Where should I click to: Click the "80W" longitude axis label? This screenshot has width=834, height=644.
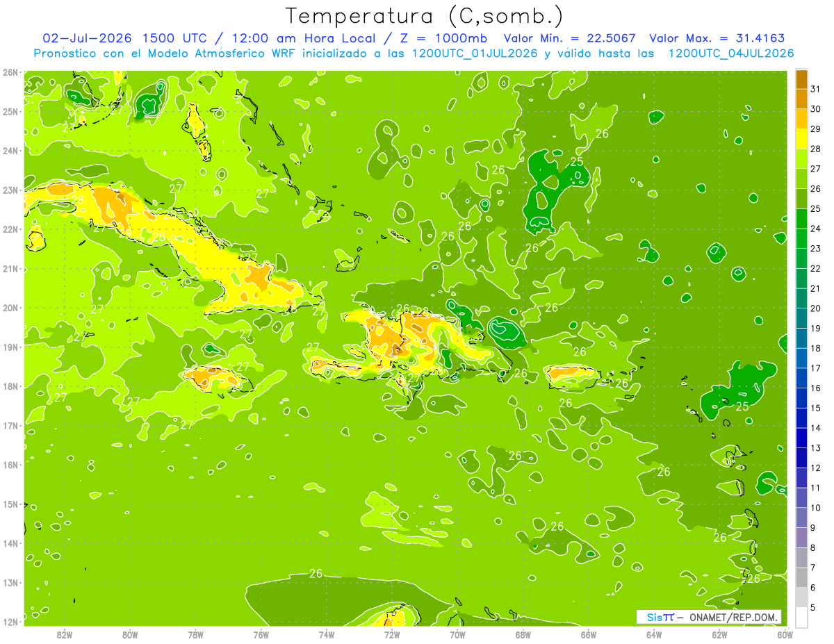(x=129, y=634)
